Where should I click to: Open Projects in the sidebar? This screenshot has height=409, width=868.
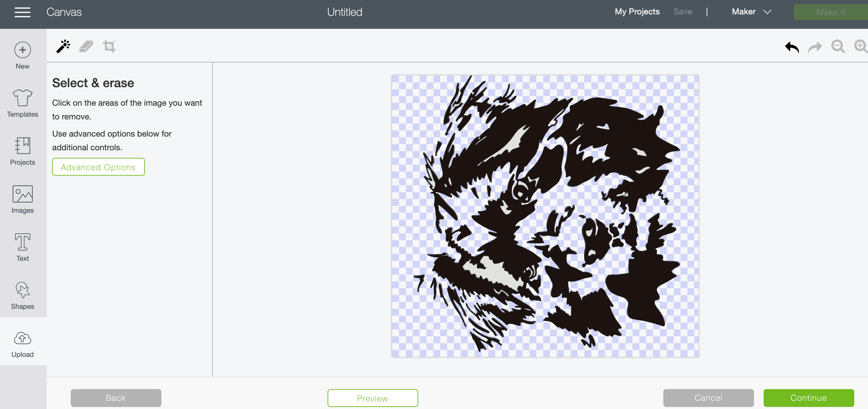tap(23, 152)
